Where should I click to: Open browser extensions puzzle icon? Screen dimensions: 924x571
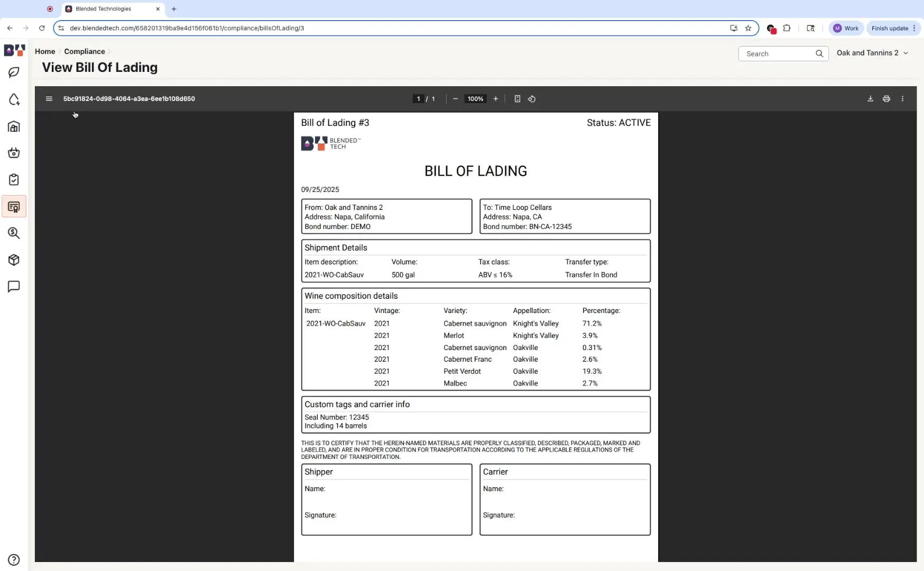[787, 28]
